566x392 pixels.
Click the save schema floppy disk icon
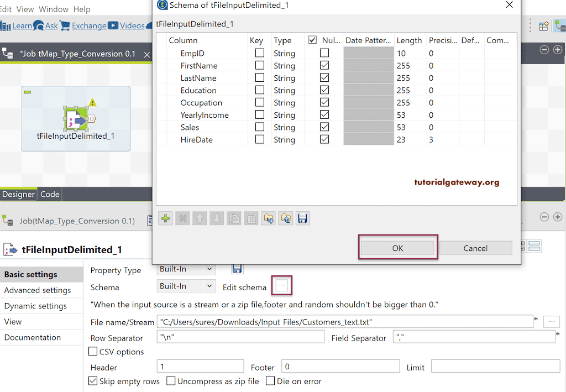[302, 218]
